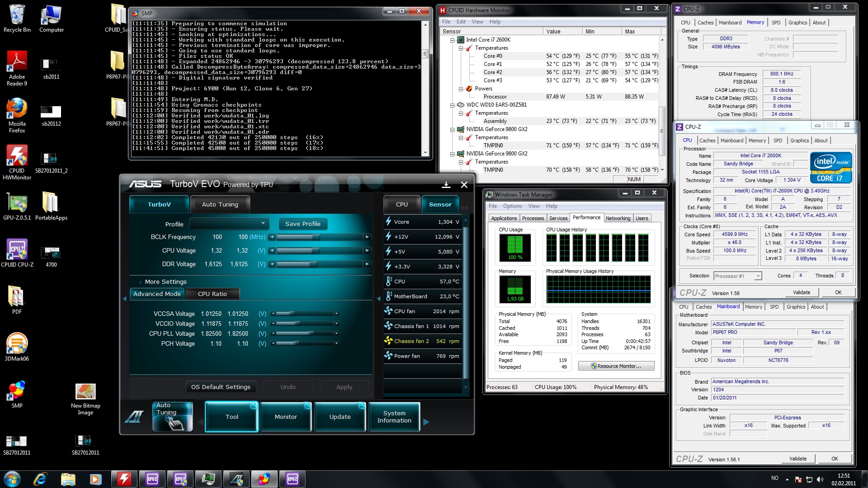The height and width of the screenshot is (488, 868).
Task: Select SPD tab in top CPU-Z window
Action: coord(776,23)
